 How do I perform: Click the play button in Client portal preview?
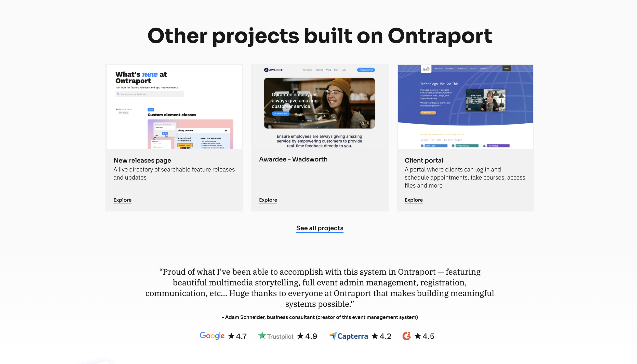click(485, 100)
